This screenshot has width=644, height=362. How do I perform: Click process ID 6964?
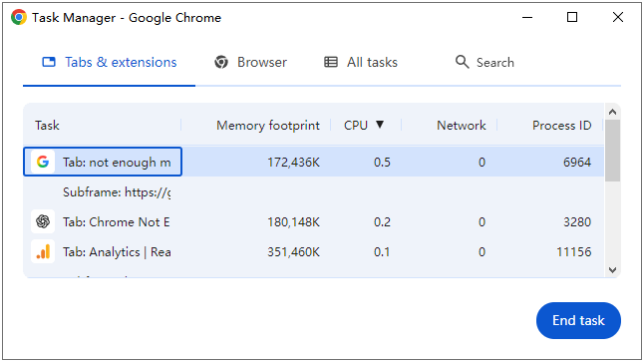577,163
